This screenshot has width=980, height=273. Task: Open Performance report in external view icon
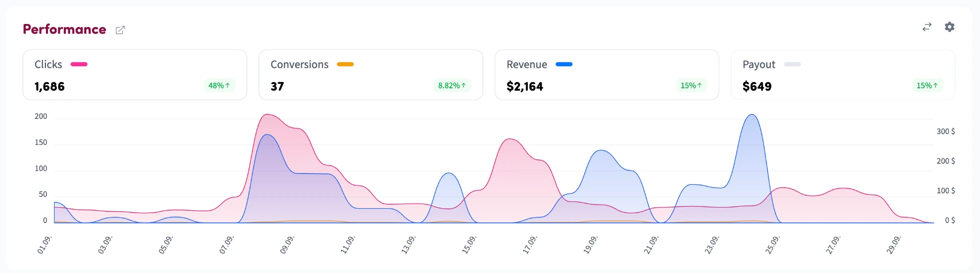(x=120, y=30)
